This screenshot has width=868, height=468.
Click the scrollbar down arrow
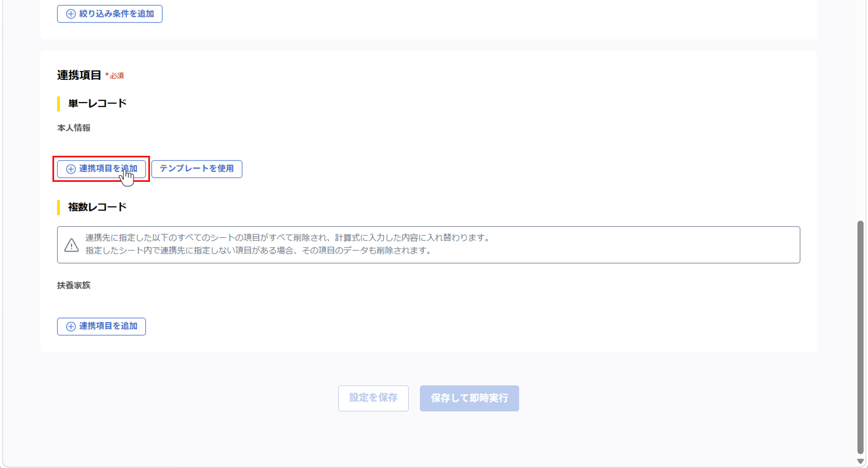tap(860, 461)
